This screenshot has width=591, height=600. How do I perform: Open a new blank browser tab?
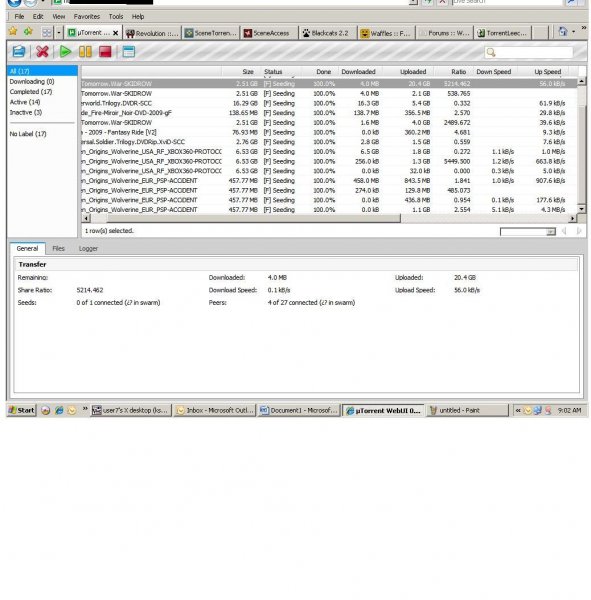(x=540, y=33)
